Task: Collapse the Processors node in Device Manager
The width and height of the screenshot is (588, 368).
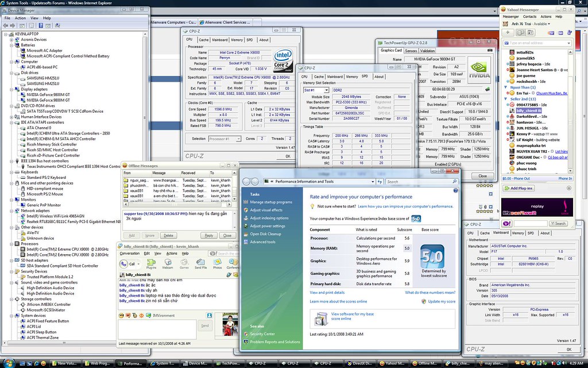Action: point(11,244)
